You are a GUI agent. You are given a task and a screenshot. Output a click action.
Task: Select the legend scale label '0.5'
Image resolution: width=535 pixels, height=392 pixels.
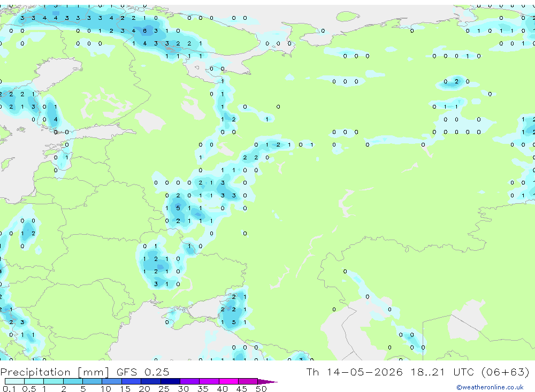(29, 389)
